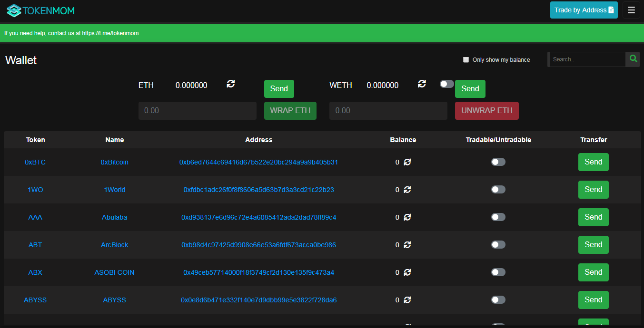This screenshot has height=328, width=644.
Task: Open the AAA token link
Action: [35, 217]
